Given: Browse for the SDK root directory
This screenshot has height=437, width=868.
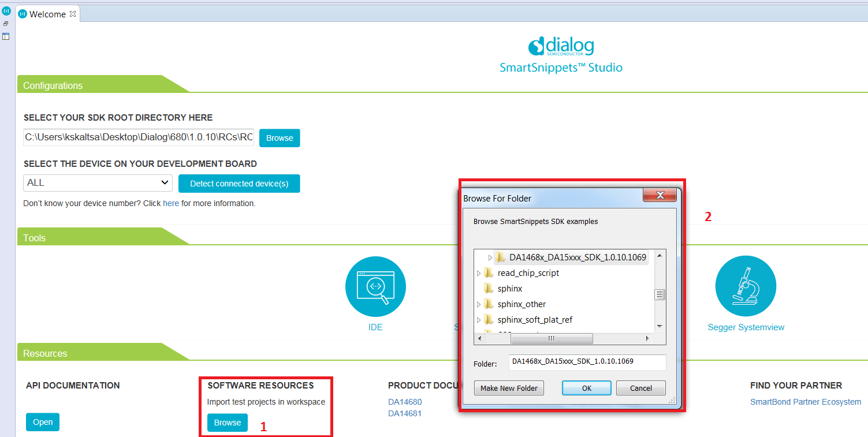Looking at the screenshot, I should 280,138.
